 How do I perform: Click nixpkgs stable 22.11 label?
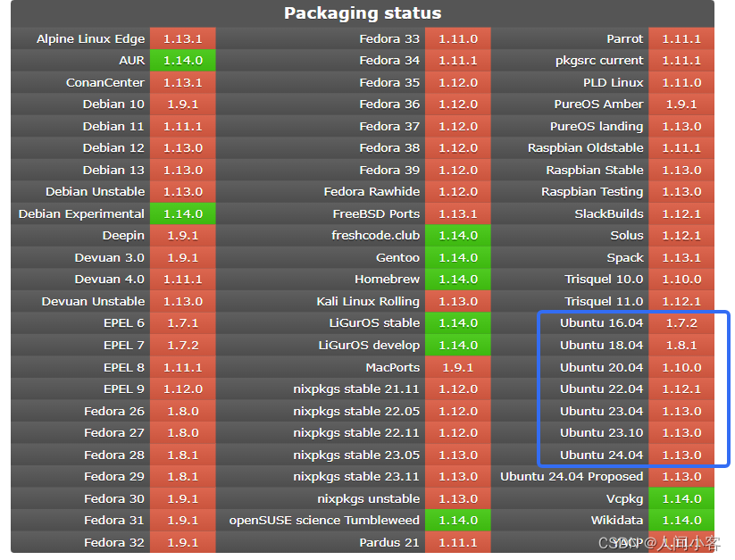(356, 432)
